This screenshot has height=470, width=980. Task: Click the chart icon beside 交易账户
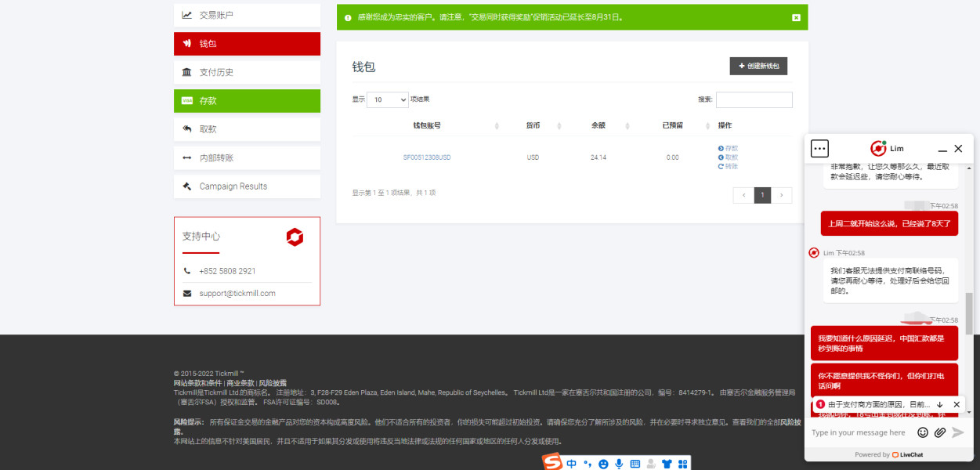(187, 15)
